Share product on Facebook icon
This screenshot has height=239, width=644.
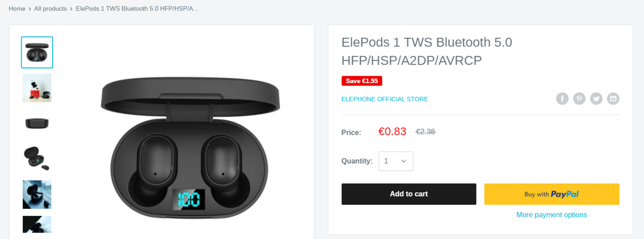[562, 98]
